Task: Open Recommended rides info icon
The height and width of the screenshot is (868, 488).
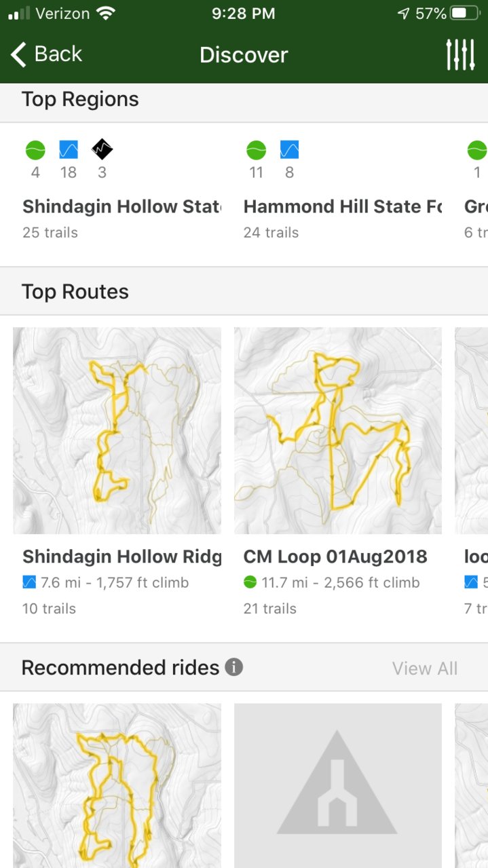Action: 233,667
